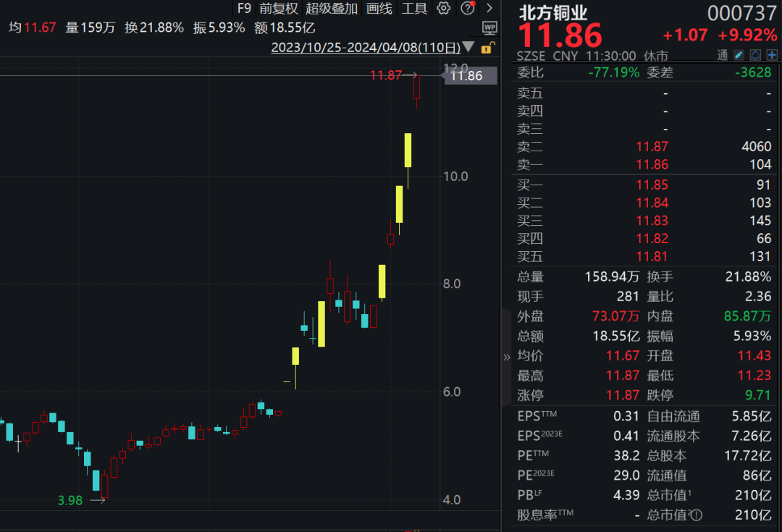Click 量比 value 2.36
This screenshot has width=782, height=532.
click(758, 297)
